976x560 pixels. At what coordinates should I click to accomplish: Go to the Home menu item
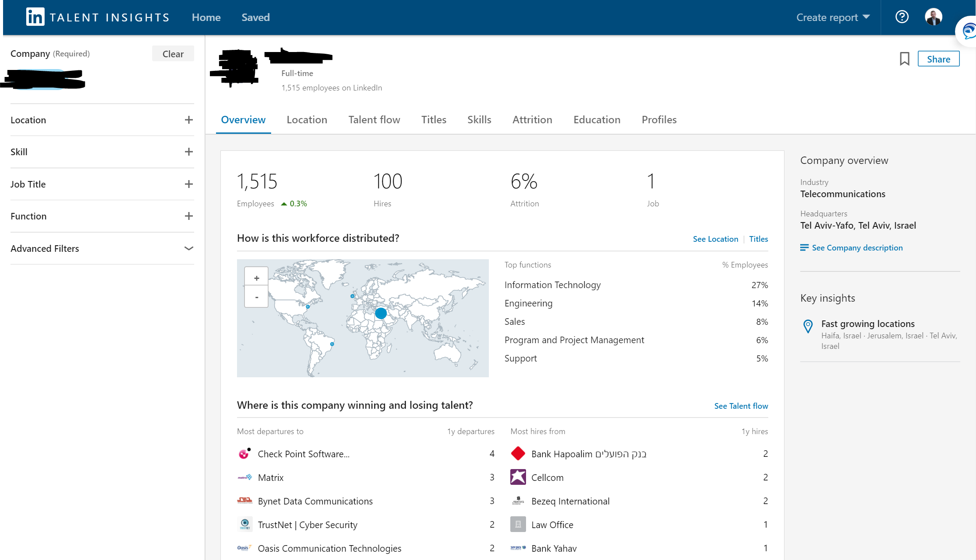point(206,17)
